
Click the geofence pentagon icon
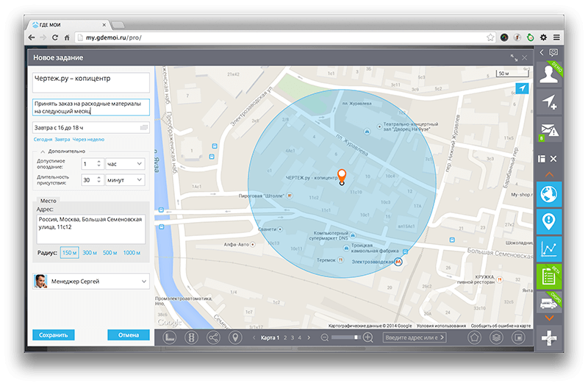pos(474,337)
